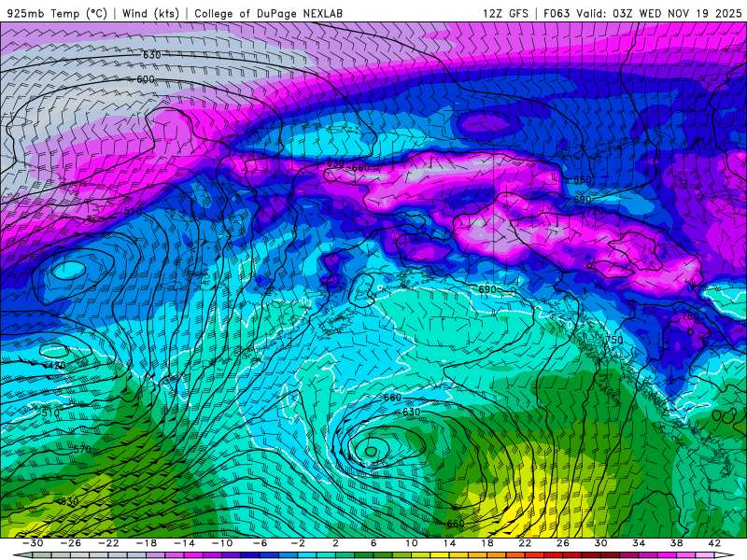Select the 22 colorbar scale label

(525, 543)
